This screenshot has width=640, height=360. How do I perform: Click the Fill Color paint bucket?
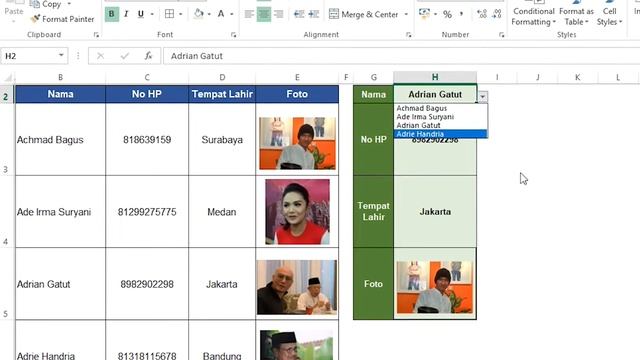pos(199,14)
